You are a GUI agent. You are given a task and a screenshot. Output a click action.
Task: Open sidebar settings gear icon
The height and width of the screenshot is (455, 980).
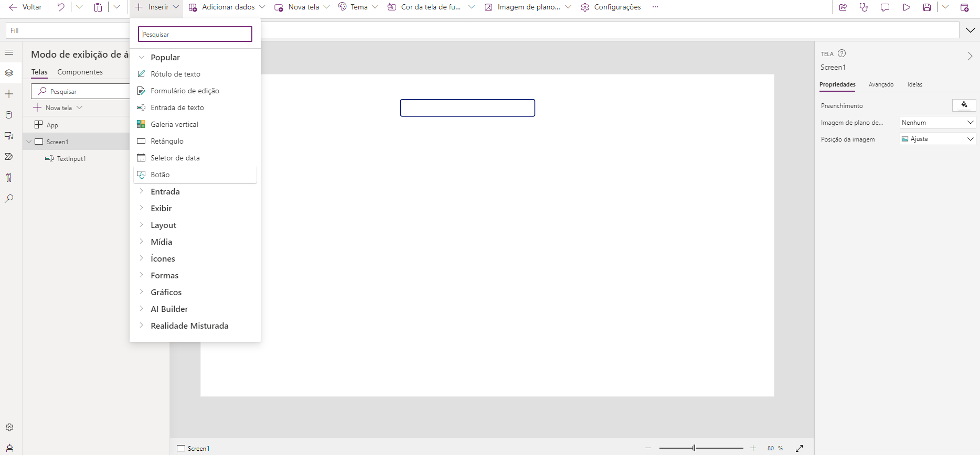[x=9, y=427]
